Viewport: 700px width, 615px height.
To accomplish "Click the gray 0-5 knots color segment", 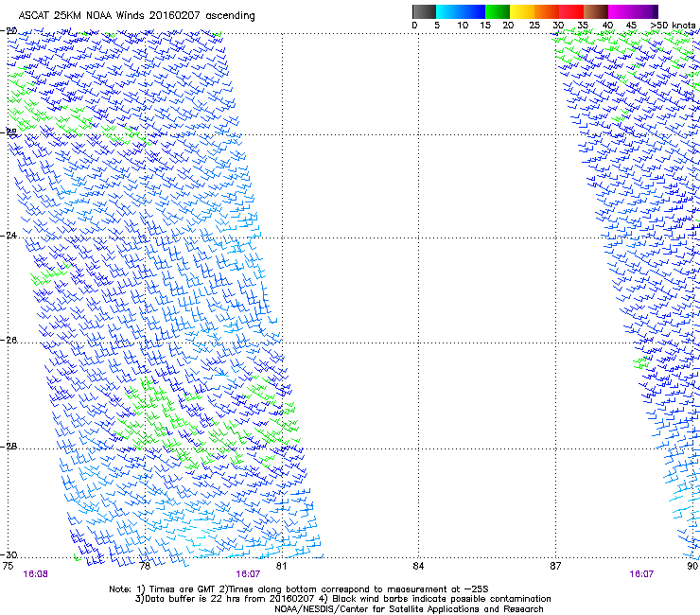I will click(424, 11).
